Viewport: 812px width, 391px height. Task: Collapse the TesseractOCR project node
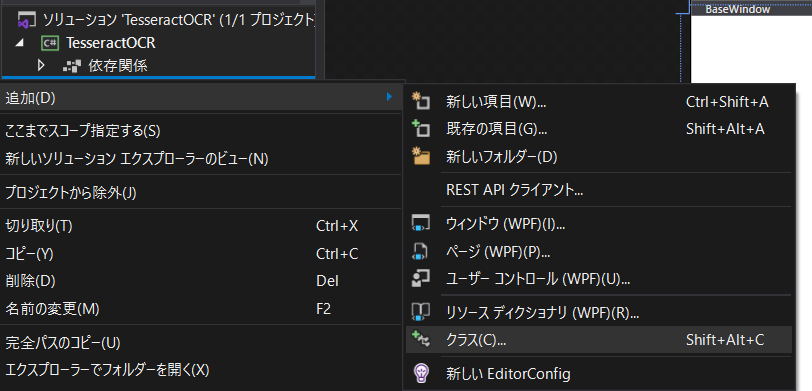coord(19,44)
